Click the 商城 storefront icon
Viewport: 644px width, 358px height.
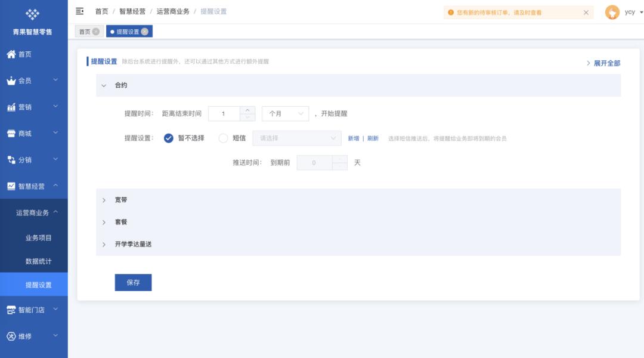coord(10,133)
